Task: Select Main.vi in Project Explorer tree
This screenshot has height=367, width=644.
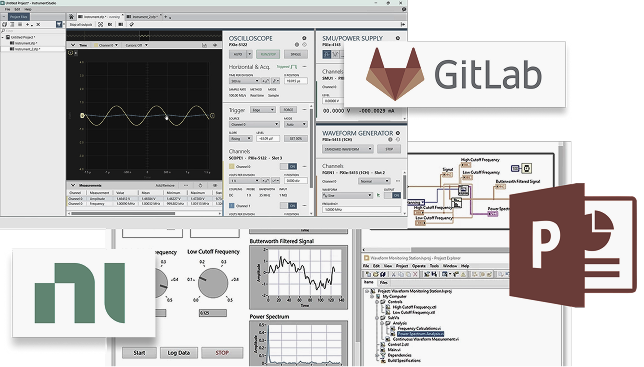Action: click(394, 350)
